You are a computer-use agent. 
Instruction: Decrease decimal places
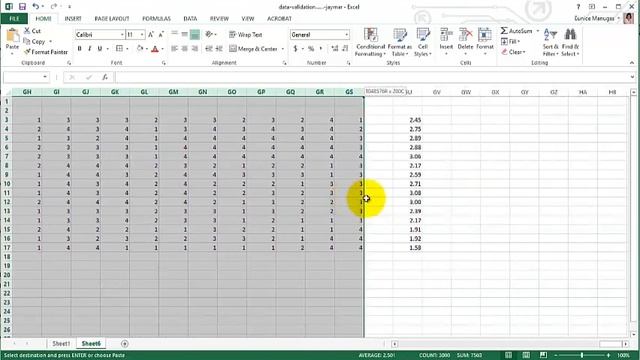click(x=345, y=49)
